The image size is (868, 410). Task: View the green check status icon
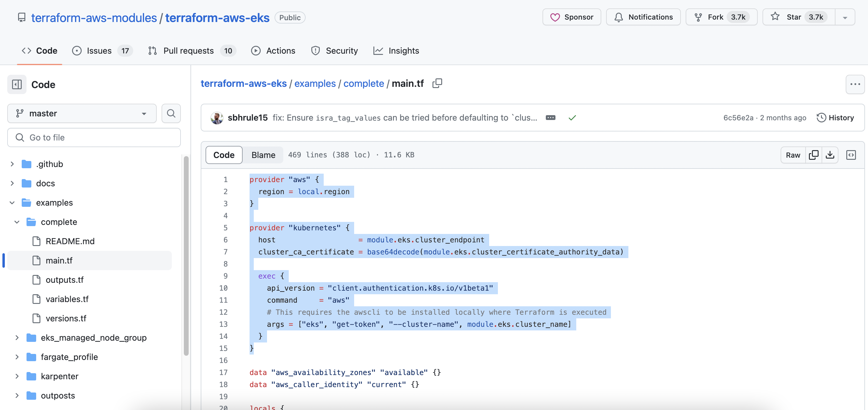572,118
